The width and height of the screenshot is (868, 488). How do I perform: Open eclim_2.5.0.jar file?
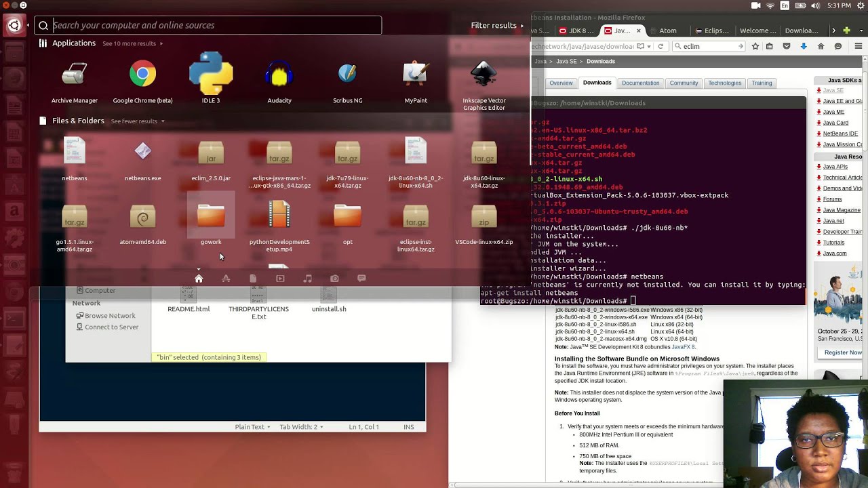[x=211, y=159]
